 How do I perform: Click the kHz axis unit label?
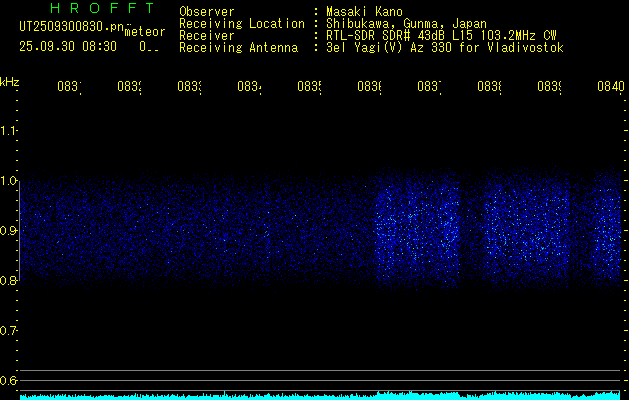9,82
